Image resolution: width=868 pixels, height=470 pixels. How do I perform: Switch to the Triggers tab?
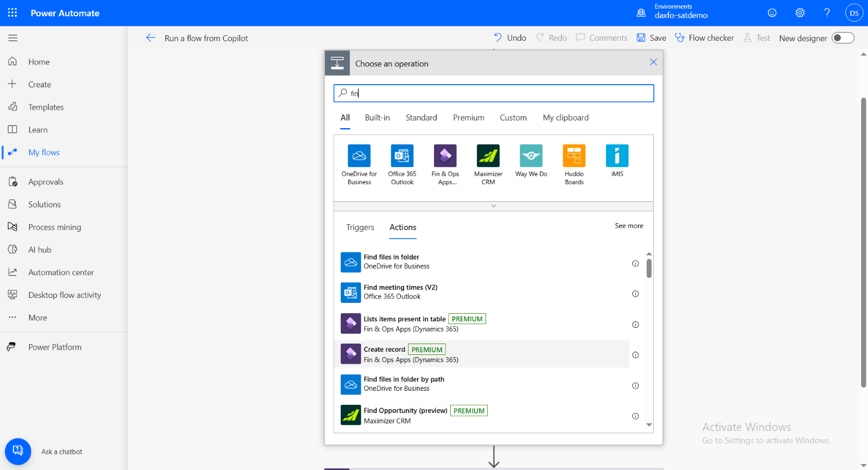click(x=360, y=227)
